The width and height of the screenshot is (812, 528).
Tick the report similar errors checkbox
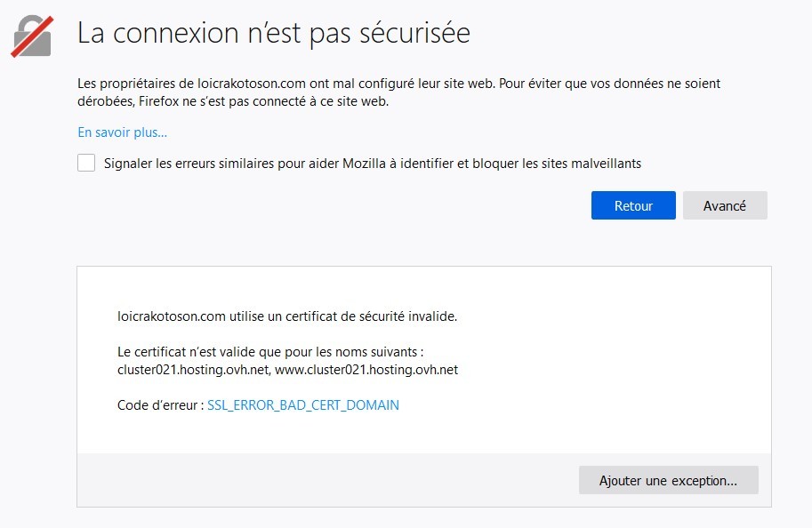[86, 163]
